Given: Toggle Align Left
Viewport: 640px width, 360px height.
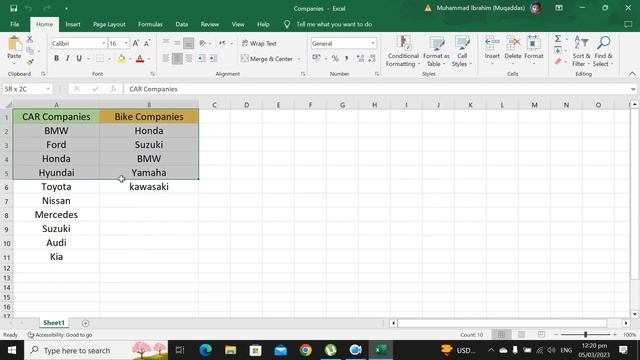Looking at the screenshot, I should coord(166,58).
